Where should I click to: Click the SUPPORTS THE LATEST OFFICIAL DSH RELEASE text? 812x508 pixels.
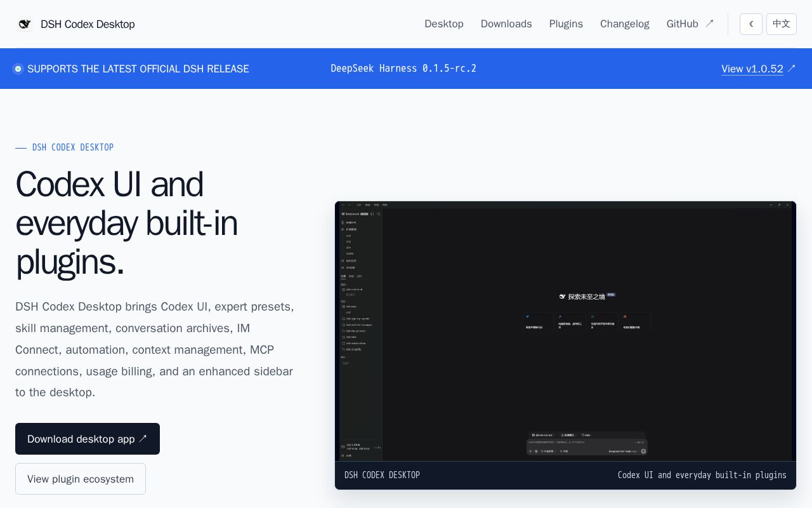tap(138, 69)
